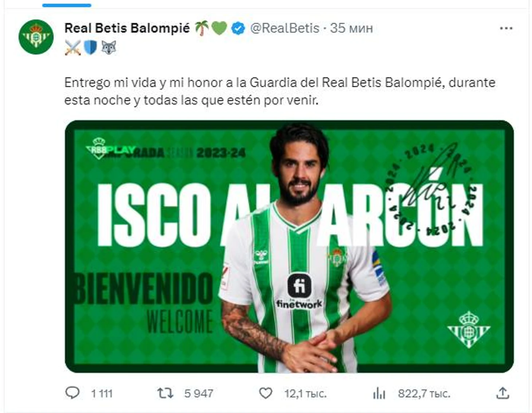Click the blue verified badge
This screenshot has height=413, width=532.
[238, 28]
